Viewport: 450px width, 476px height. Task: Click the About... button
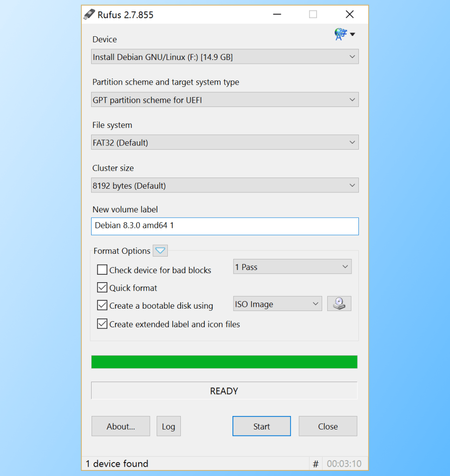(121, 426)
